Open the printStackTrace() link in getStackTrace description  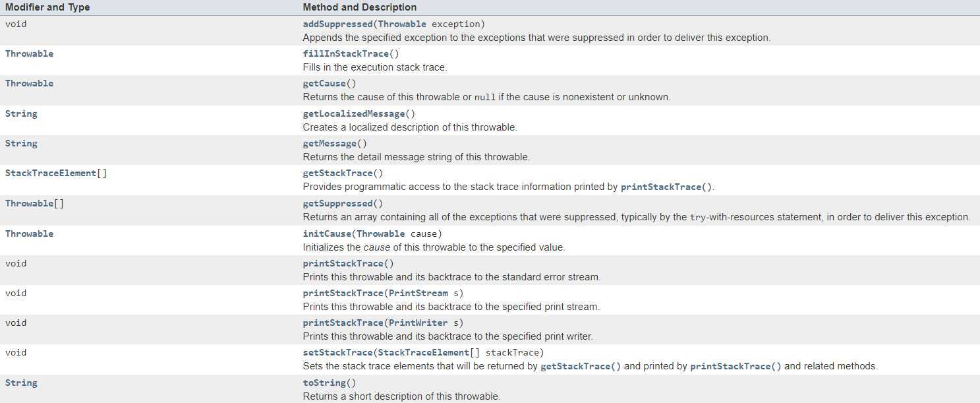pyautogui.click(x=666, y=187)
